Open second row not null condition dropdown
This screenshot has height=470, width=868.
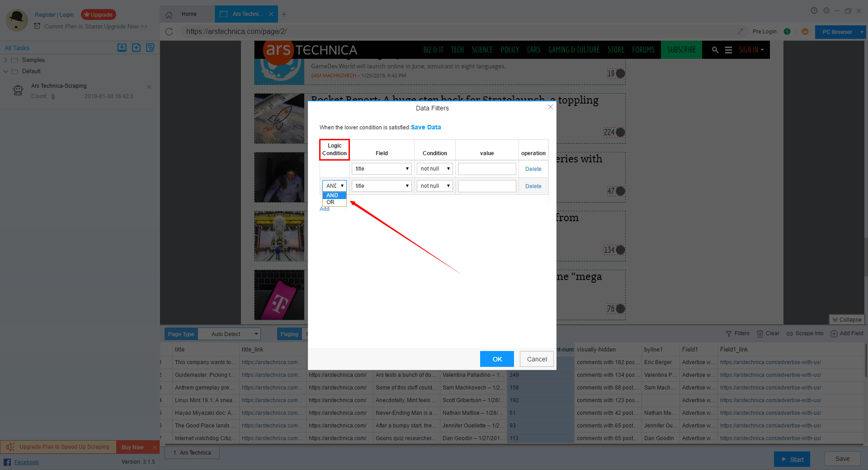tap(435, 186)
